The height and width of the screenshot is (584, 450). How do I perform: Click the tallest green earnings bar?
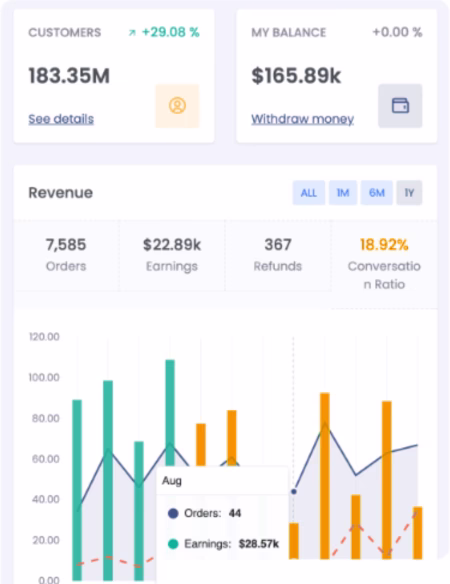pyautogui.click(x=170, y=413)
